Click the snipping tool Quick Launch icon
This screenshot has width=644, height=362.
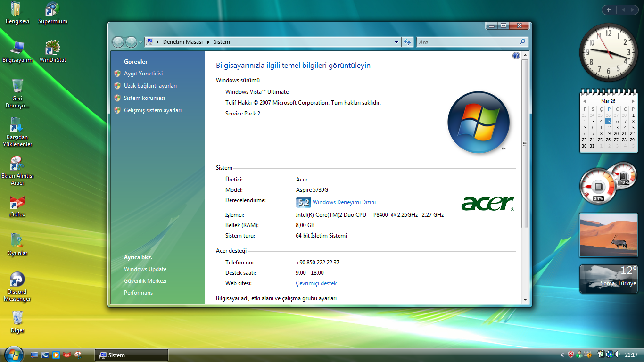click(78, 355)
